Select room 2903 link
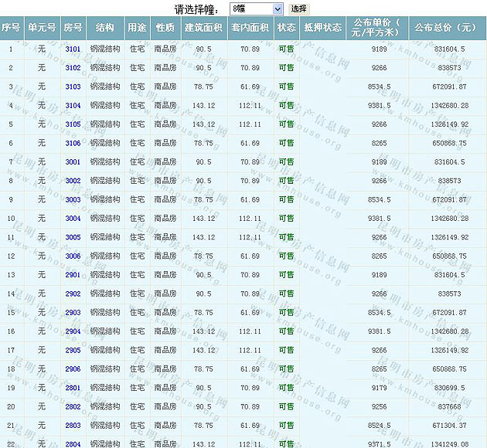The image size is (487, 448). click(x=73, y=313)
